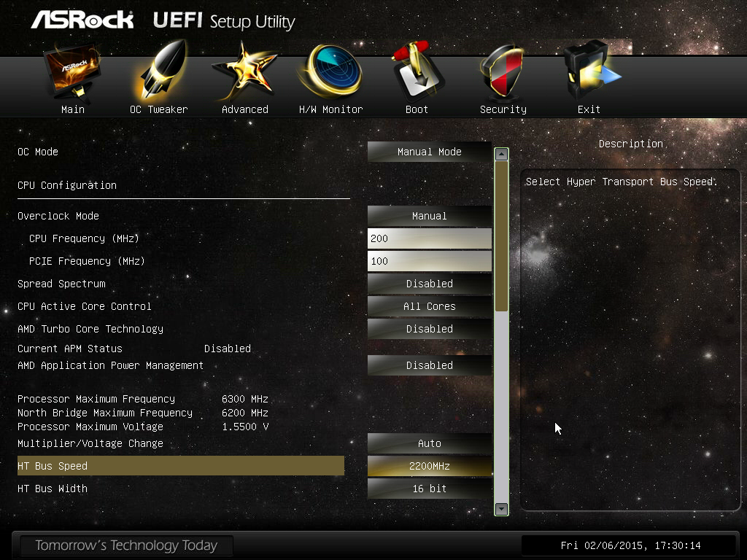
Task: Click the CPU Configuration section heading
Action: click(67, 185)
